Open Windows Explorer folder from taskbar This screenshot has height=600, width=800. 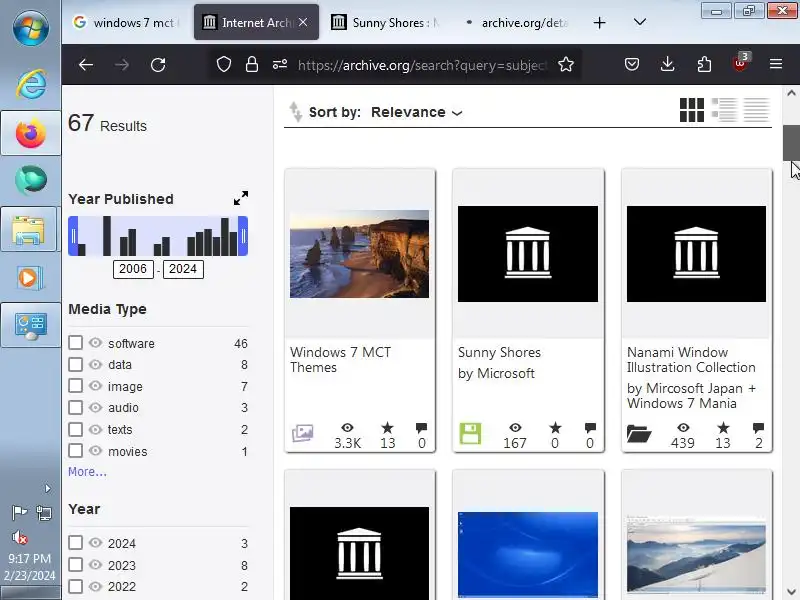coord(29,230)
